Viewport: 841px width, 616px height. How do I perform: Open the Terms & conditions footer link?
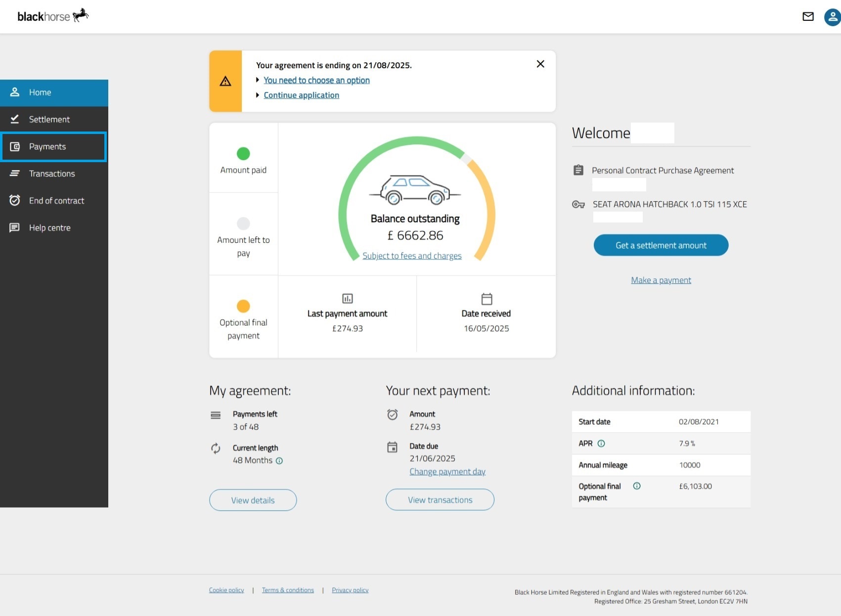(x=288, y=590)
